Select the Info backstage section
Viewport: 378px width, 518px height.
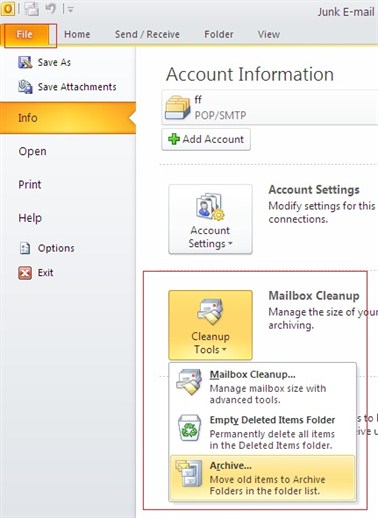click(68, 118)
